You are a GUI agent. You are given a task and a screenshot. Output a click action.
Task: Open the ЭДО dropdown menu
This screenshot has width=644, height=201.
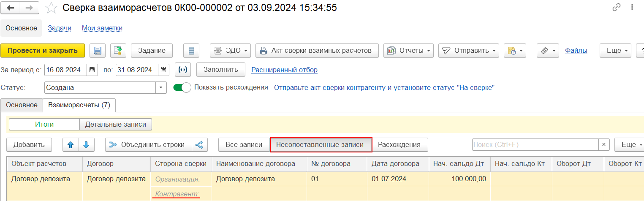pyautogui.click(x=231, y=51)
